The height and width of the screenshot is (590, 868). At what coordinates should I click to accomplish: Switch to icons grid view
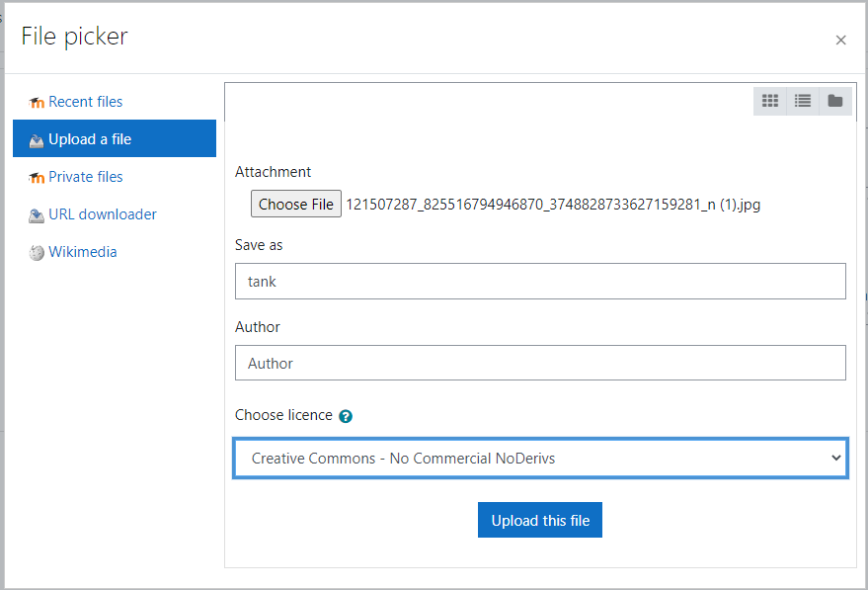point(770,101)
